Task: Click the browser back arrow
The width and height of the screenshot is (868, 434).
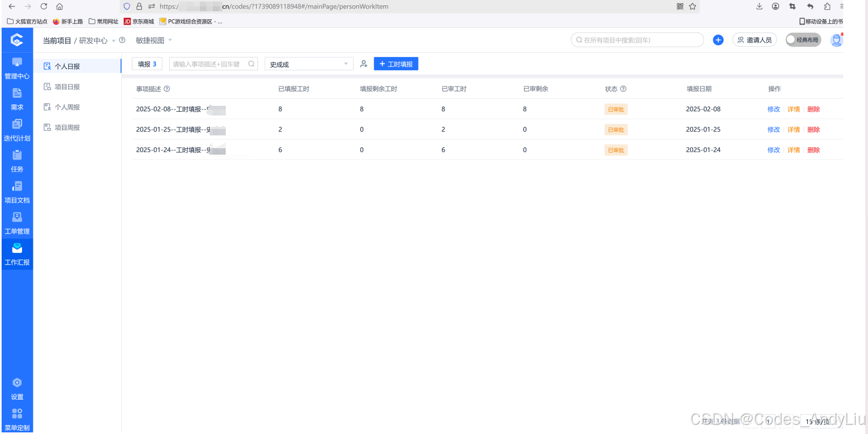Action: pos(12,6)
